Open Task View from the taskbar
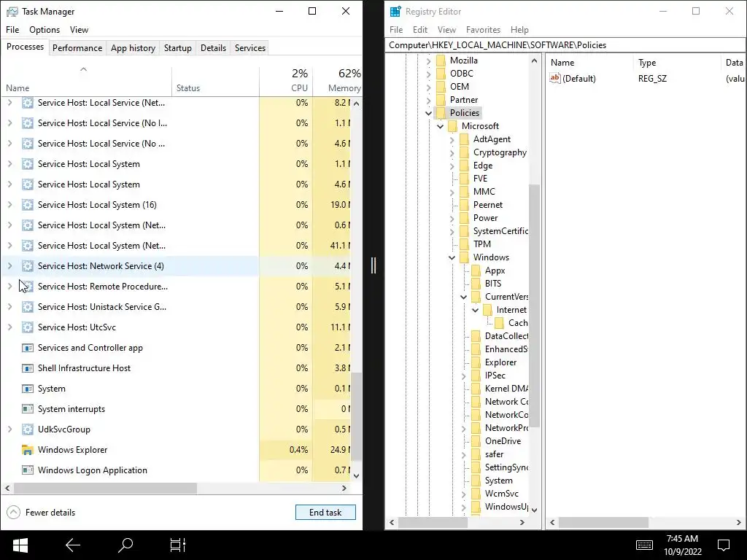 point(178,545)
